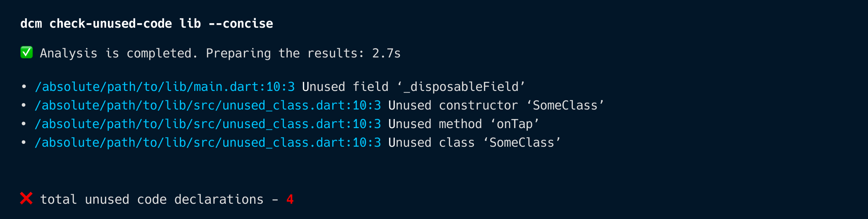Click the bullet before the Unused method entry

pos(24,124)
